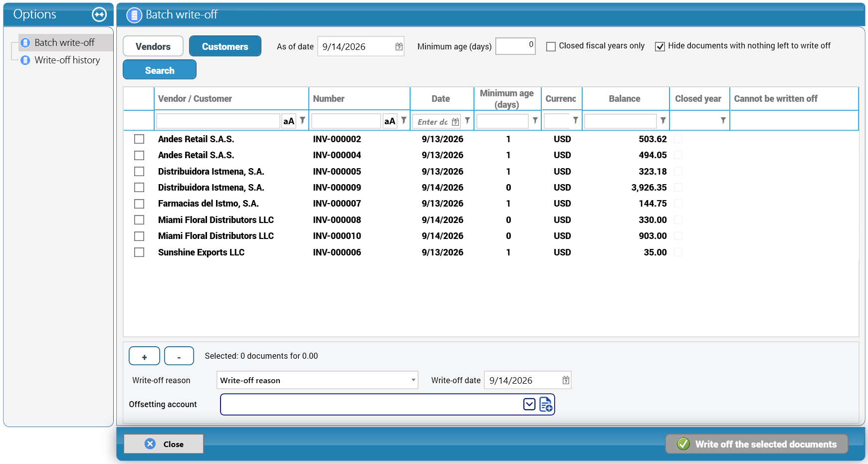Viewport: 868px width, 464px height.
Task: Open filter funnel for Minimum age column
Action: (535, 120)
